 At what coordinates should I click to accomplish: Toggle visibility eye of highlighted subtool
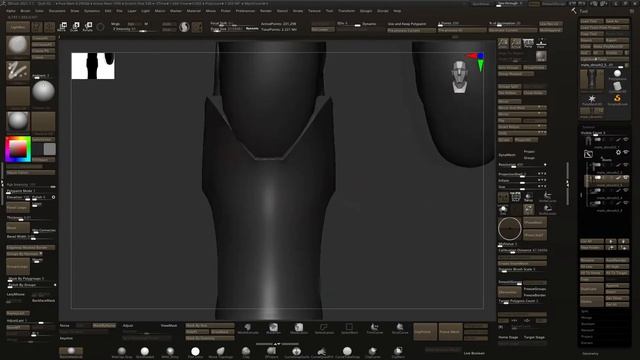point(626,178)
